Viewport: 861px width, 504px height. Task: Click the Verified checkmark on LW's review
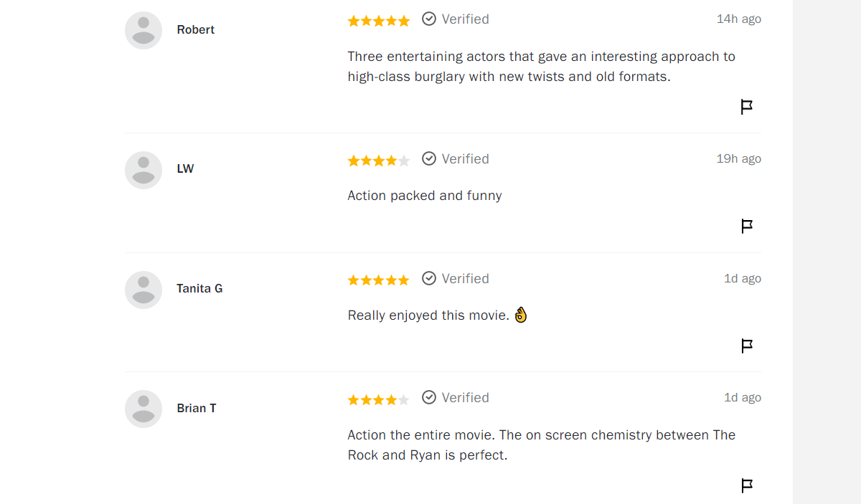(429, 158)
